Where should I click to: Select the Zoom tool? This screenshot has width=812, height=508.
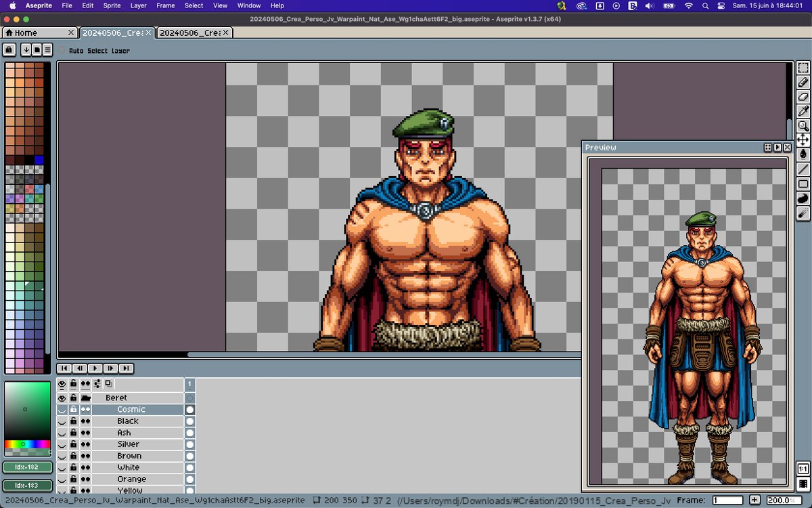click(803, 125)
